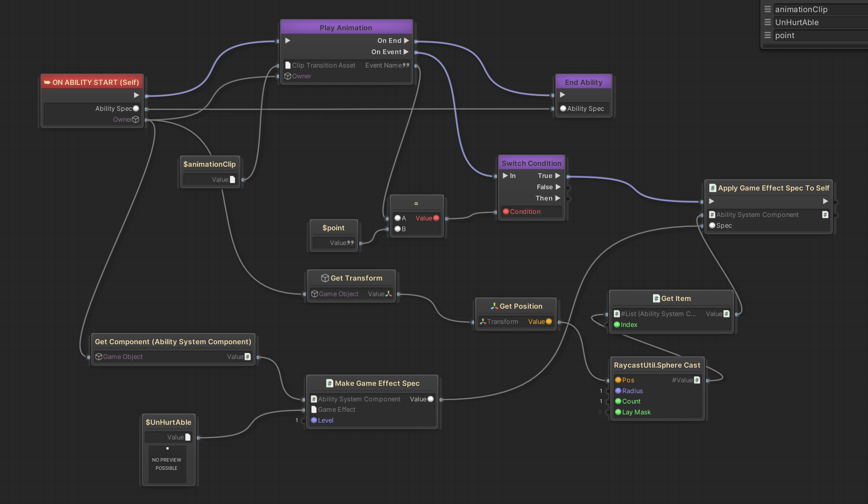This screenshot has height=504, width=868.
Task: Select the Play Animation node header
Action: pyautogui.click(x=346, y=27)
